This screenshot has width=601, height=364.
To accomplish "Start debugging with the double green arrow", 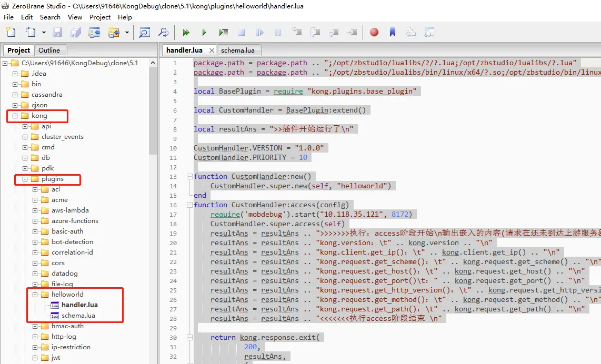I will pos(186,33).
